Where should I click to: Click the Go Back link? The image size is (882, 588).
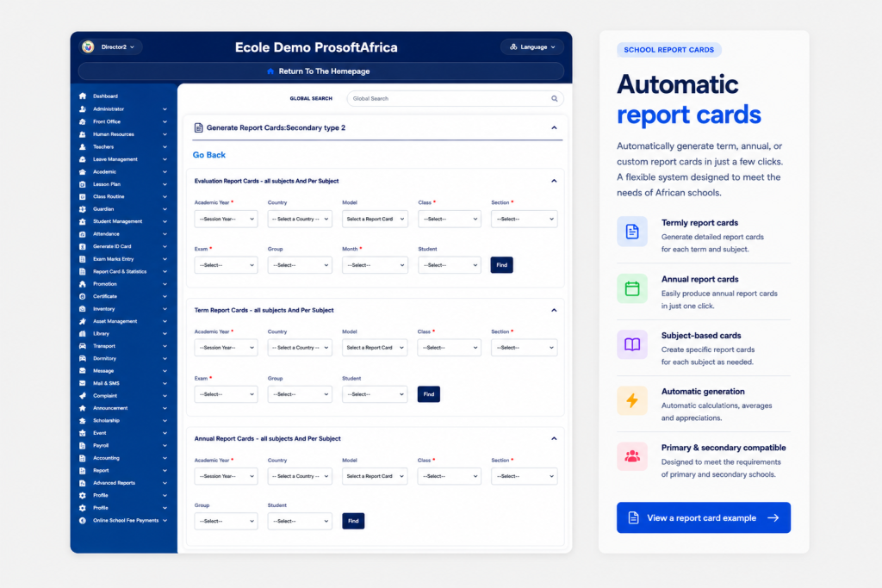[209, 155]
